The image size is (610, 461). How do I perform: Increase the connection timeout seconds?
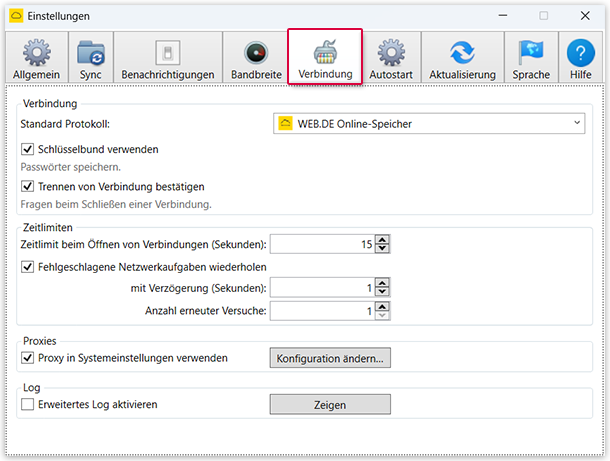(x=382, y=240)
